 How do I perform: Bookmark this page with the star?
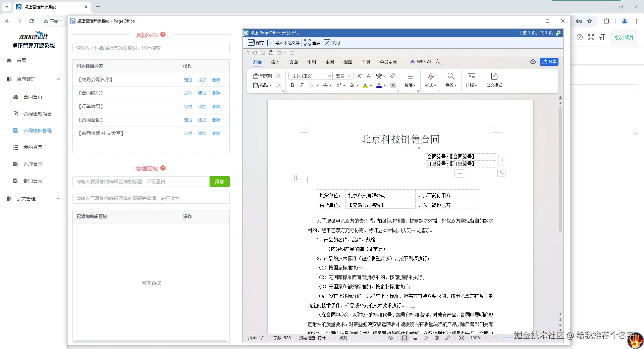pos(590,21)
